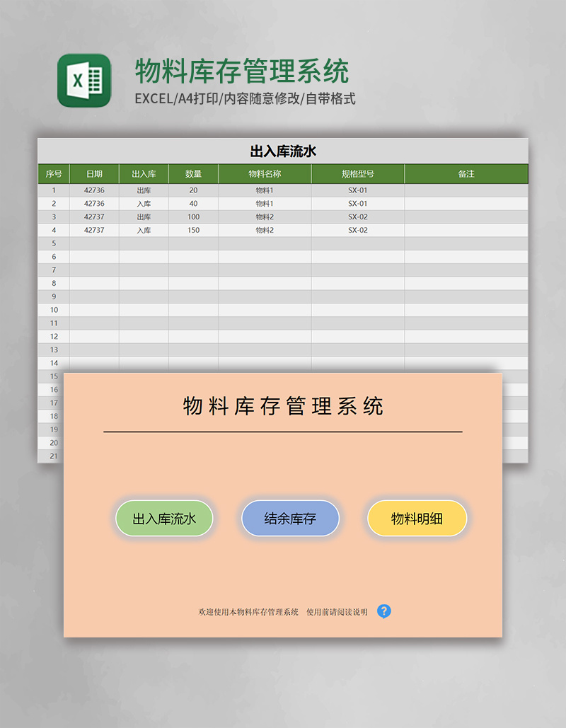Click the yellow 物料明细 button
Viewport: 566px width, 728px height.
[417, 518]
